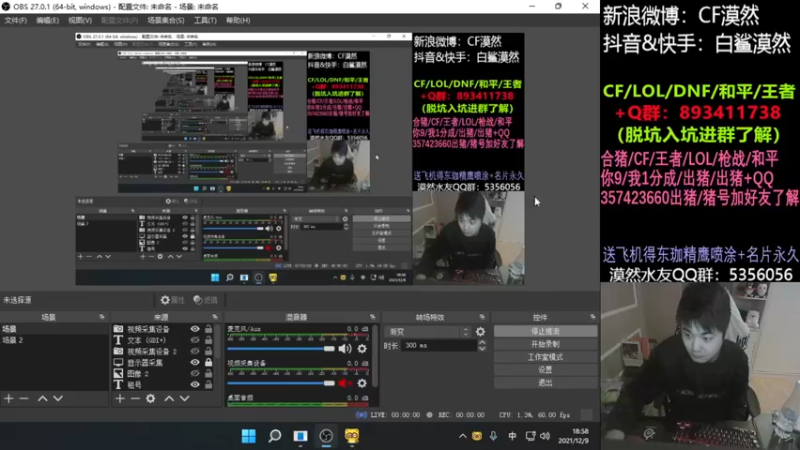
Task: Decrease transition 时长 with the down arrow
Action: (x=482, y=348)
